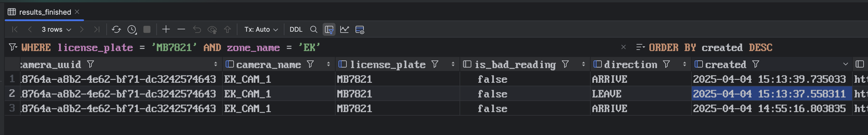Screen dimensions: 868x135
Task: Clear the WHERE filter with the X
Action: (623, 47)
